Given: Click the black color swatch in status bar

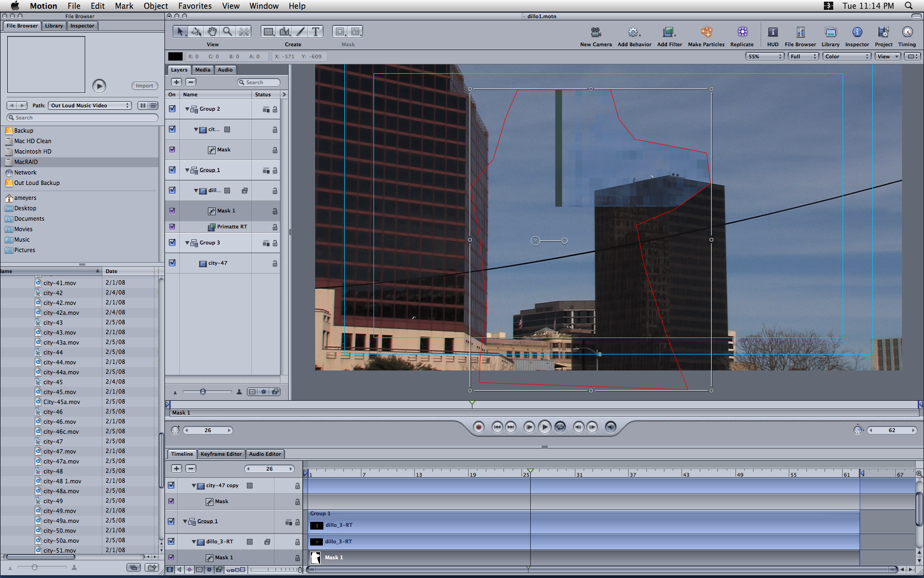Looking at the screenshot, I should click(175, 57).
